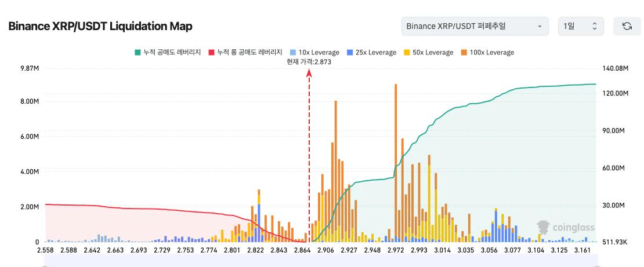Open the 1일 time range selector
Viewport: 644px width, 267px height.
tap(581, 26)
